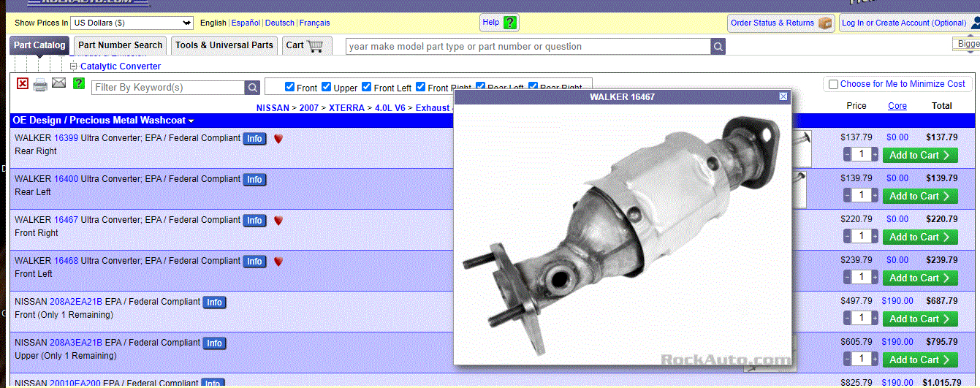The height and width of the screenshot is (388, 980).
Task: Switch to the Part Number Search tab
Action: [x=121, y=45]
